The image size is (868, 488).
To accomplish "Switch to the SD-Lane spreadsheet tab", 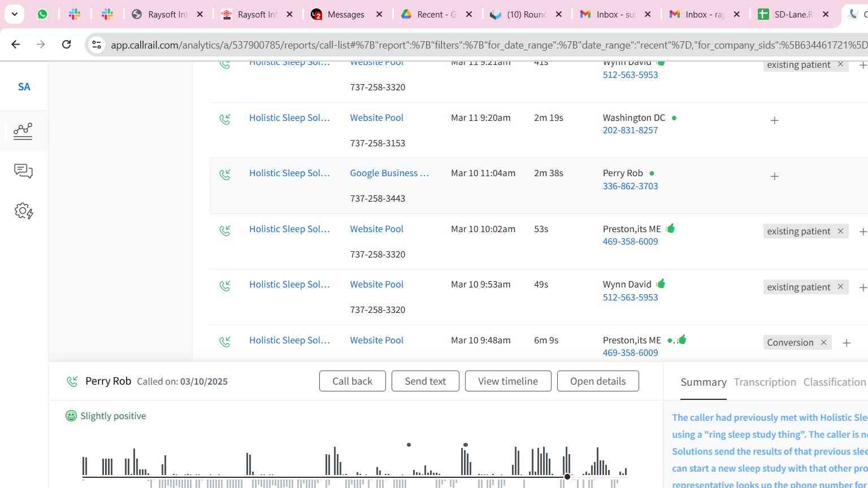I will pyautogui.click(x=793, y=14).
